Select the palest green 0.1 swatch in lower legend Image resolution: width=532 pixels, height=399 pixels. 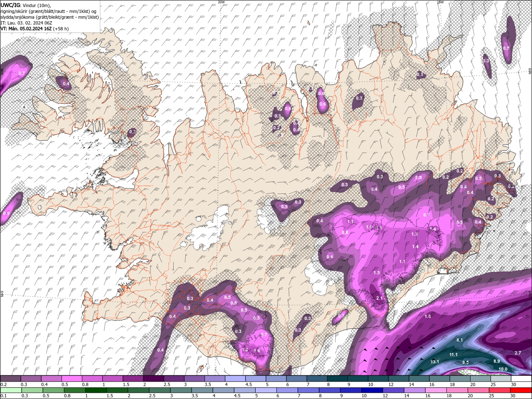point(10,390)
